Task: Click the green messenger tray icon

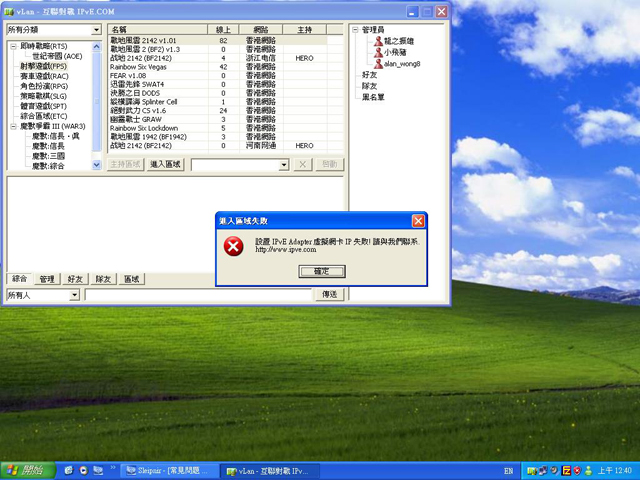Action: click(588, 471)
